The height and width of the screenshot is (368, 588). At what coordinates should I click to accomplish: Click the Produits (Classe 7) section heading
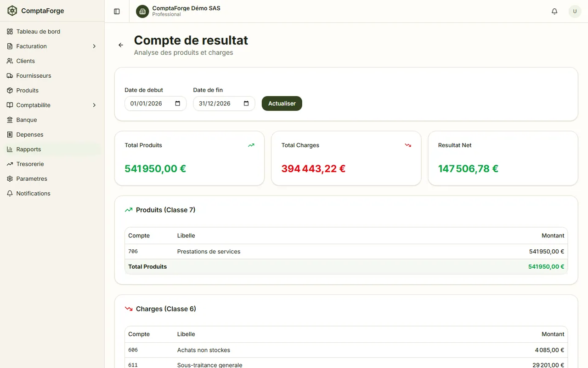(x=166, y=210)
